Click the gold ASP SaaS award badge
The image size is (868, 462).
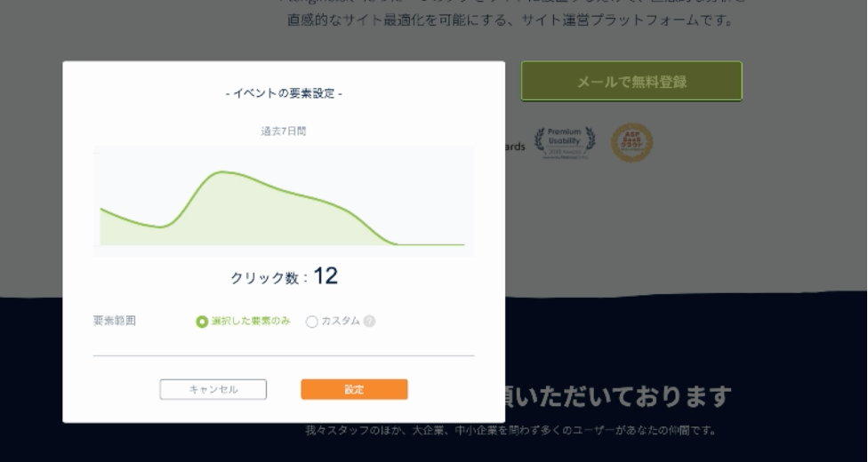point(631,143)
